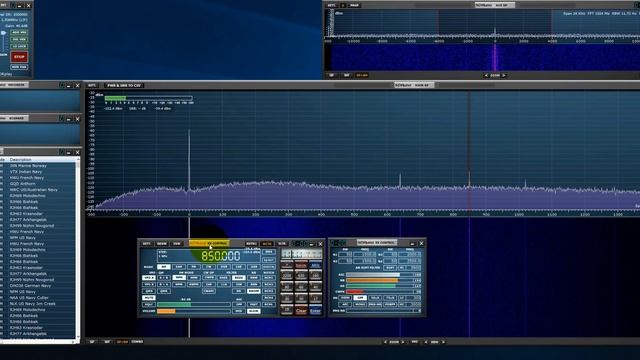Select LSB demodulation mode
Image resolution: width=640 pixels, height=360 pixels.
(x=239, y=267)
